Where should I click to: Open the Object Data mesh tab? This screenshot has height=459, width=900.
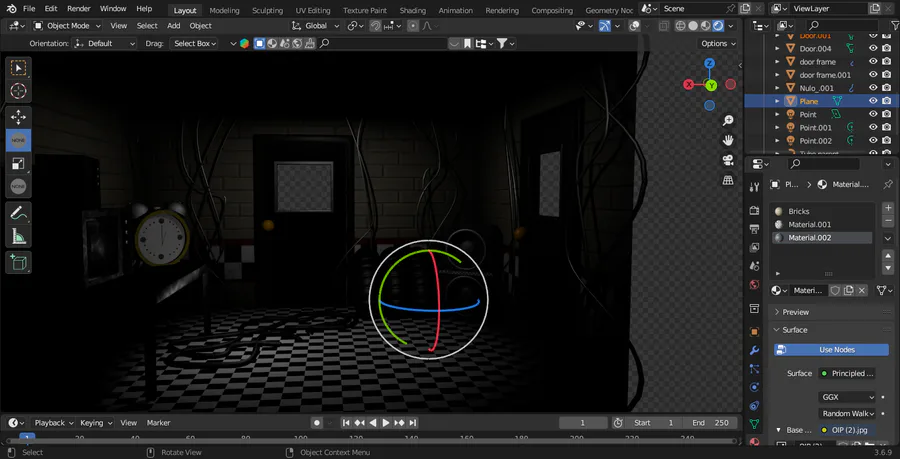click(x=755, y=424)
